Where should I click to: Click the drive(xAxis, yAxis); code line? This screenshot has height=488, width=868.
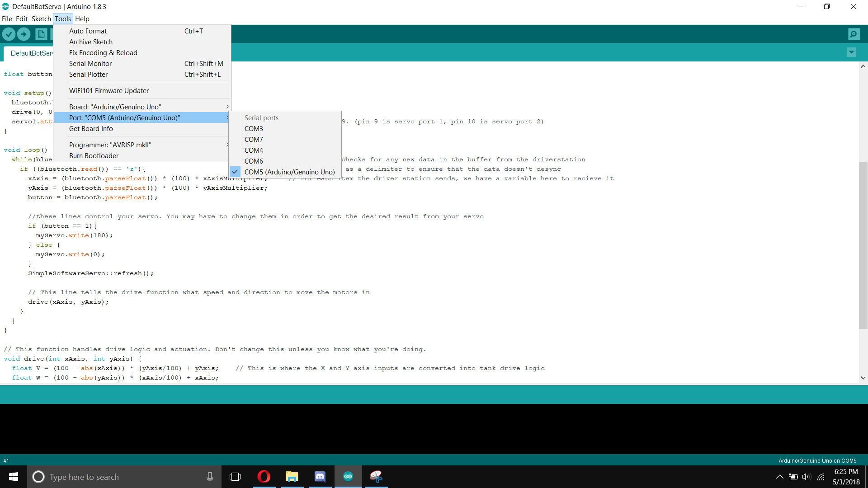coord(68,302)
